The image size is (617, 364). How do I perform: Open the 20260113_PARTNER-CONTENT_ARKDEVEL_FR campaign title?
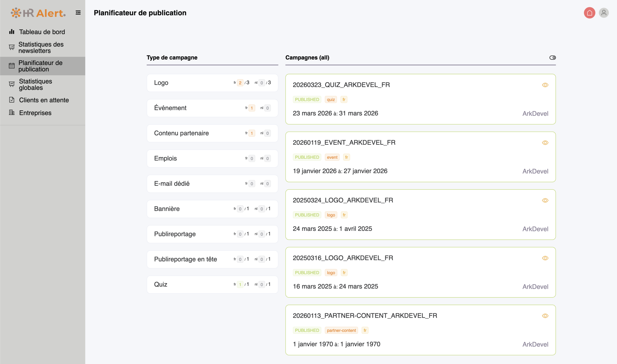(x=365, y=315)
